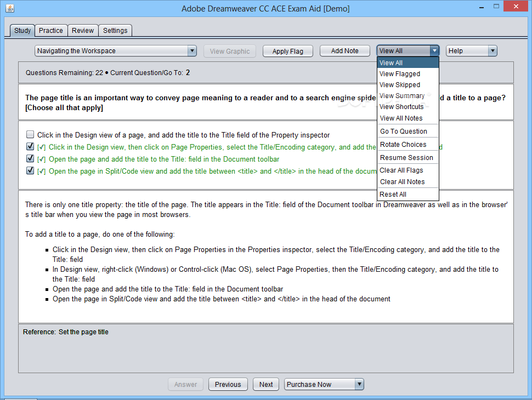Image resolution: width=532 pixels, height=400 pixels.
Task: Open the Help dropdown
Action: click(471, 51)
